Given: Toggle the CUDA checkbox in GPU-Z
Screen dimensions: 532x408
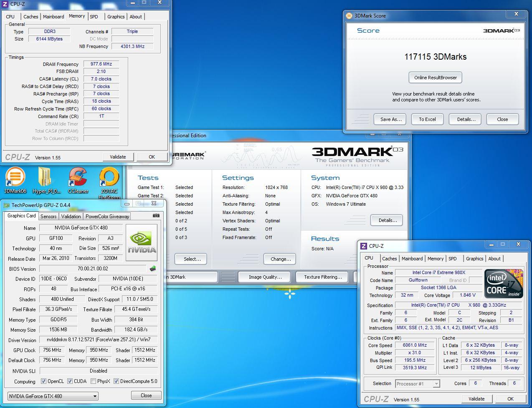Looking at the screenshot, I should (70, 381).
